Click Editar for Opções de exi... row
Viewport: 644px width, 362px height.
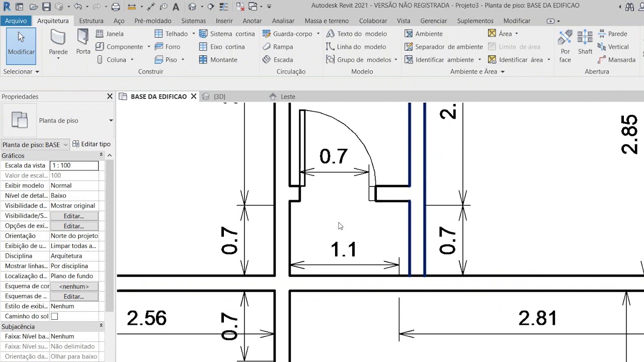tap(74, 226)
